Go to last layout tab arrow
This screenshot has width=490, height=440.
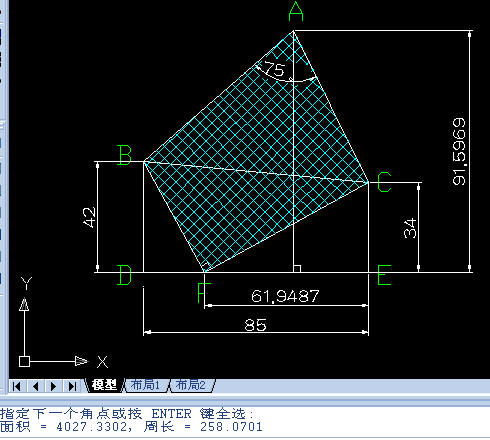click(x=72, y=386)
